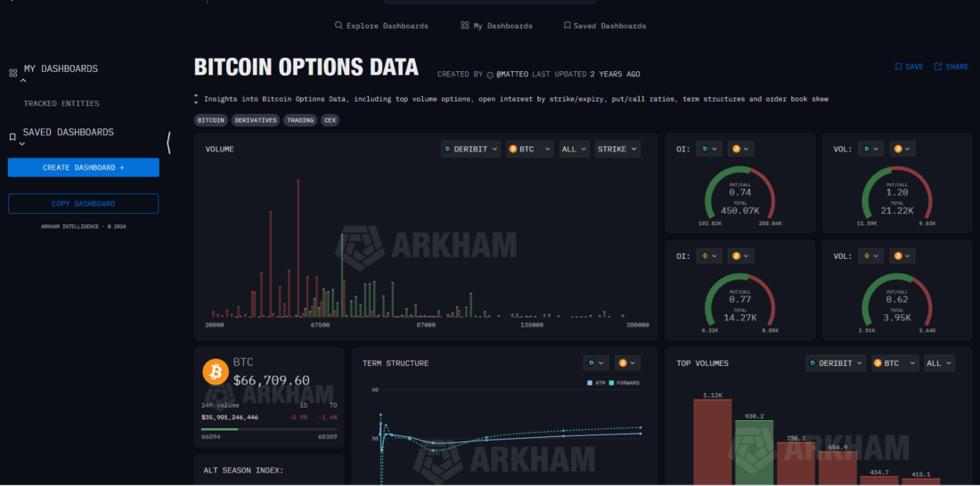Image resolution: width=980 pixels, height=486 pixels.
Task: Open Deribit exchange dropdown in top OI gauge
Action: [708, 150]
